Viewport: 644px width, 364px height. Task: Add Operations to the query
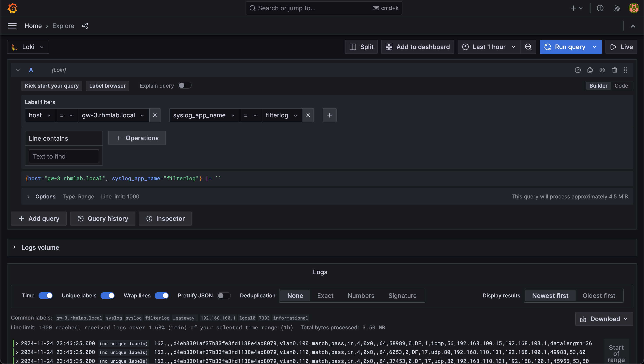[137, 138]
